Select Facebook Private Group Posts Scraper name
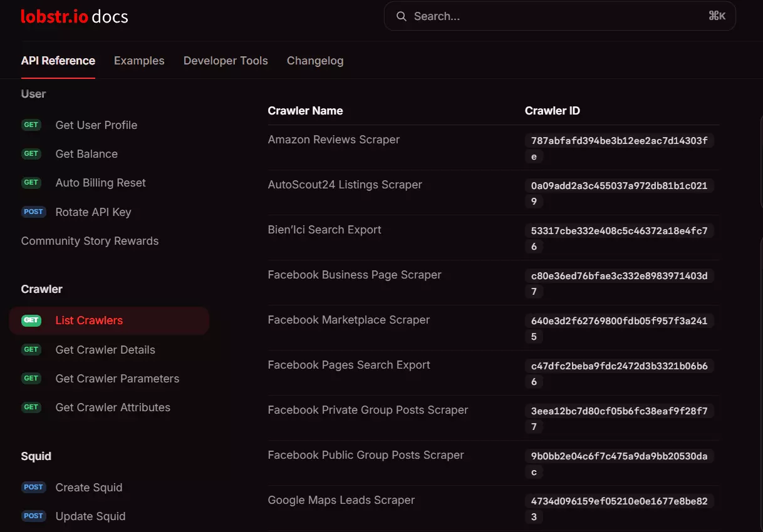Screen dimensions: 763x532 tap(368, 410)
